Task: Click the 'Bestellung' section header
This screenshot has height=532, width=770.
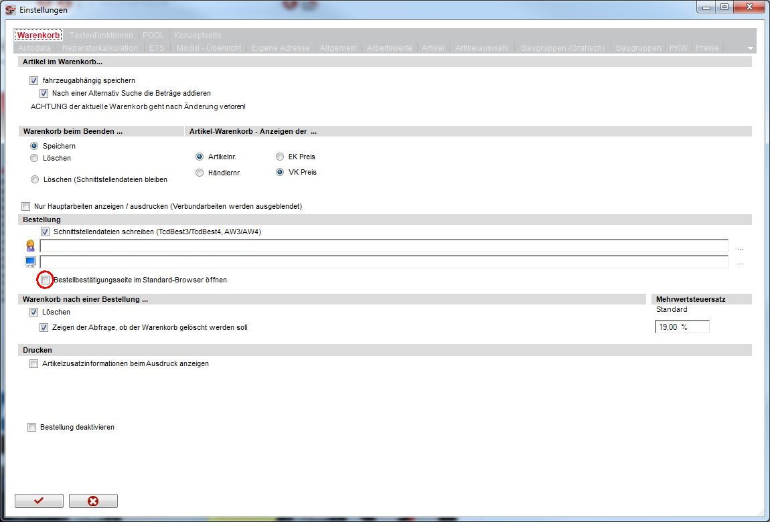Action: tap(42, 219)
